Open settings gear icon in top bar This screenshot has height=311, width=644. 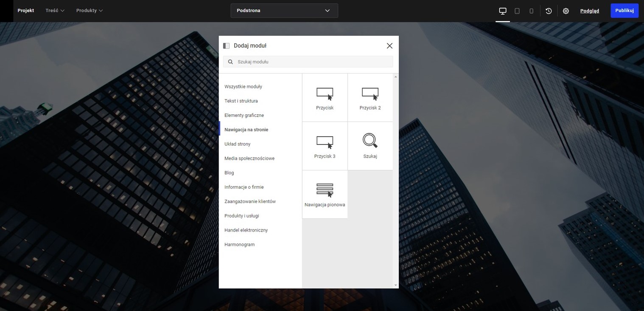click(566, 11)
